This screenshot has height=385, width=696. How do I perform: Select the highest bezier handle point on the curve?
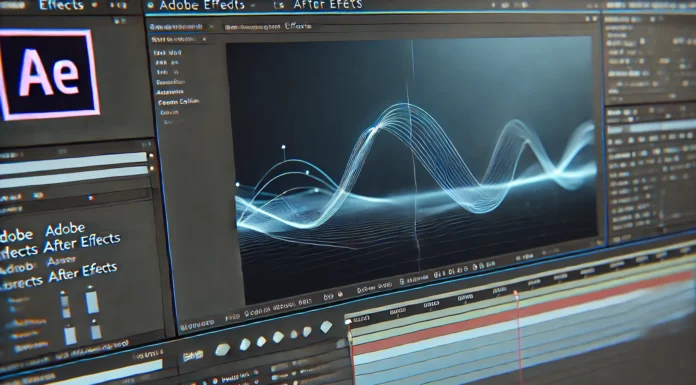[x=283, y=147]
